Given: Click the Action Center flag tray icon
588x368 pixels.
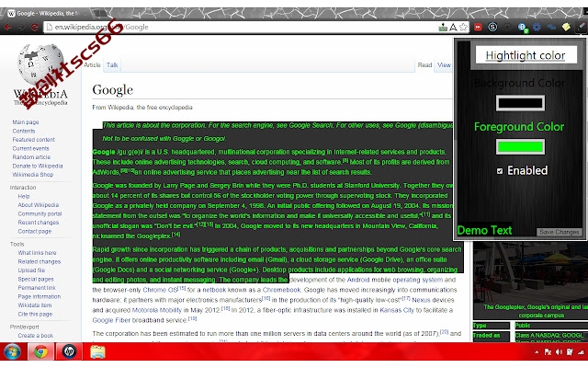Looking at the screenshot, I should [x=548, y=351].
